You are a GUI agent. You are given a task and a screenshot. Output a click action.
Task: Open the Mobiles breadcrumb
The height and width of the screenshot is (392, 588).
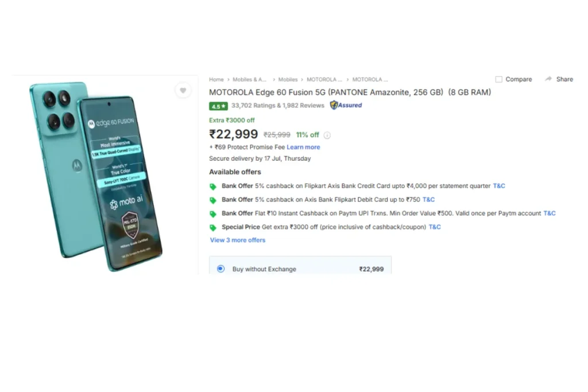pyautogui.click(x=288, y=79)
